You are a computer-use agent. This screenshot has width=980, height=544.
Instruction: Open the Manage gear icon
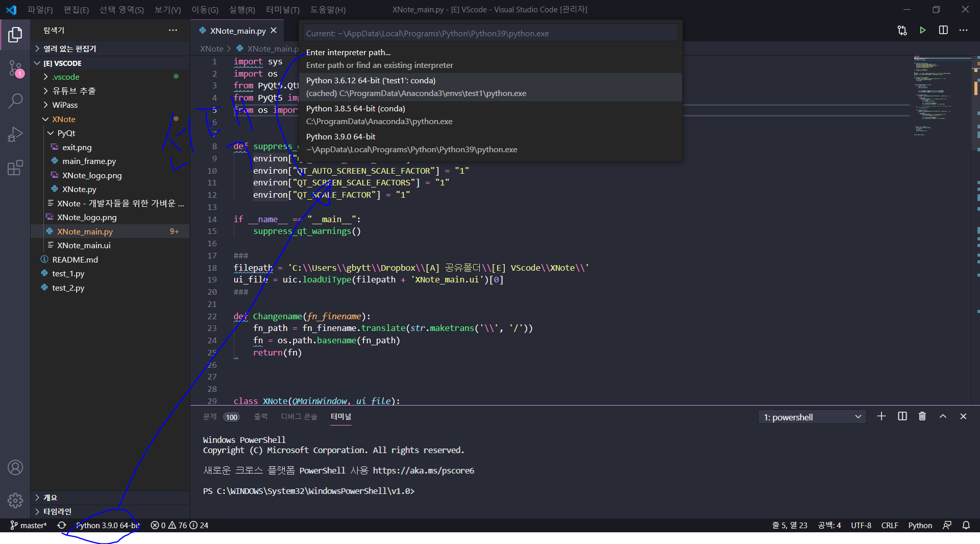(x=15, y=500)
